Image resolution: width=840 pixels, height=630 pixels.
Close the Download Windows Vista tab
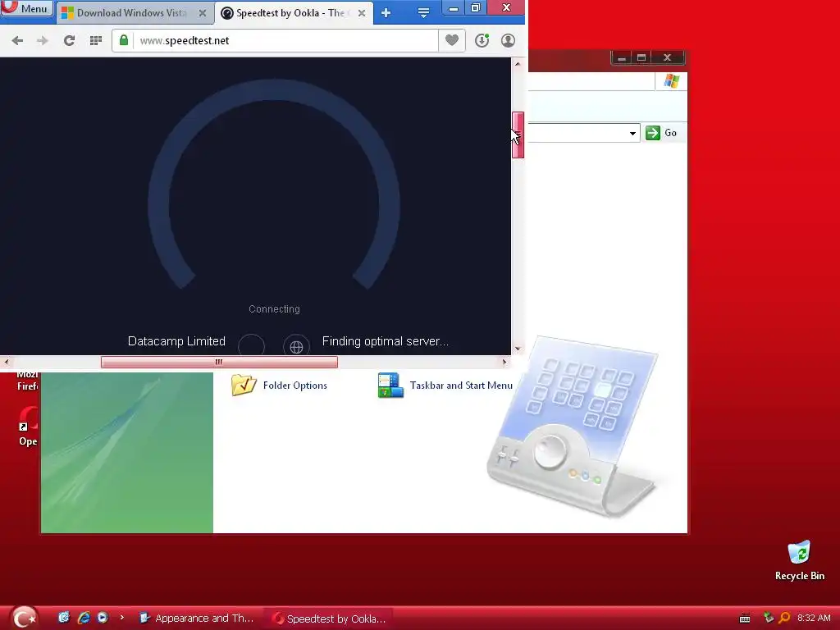203,13
